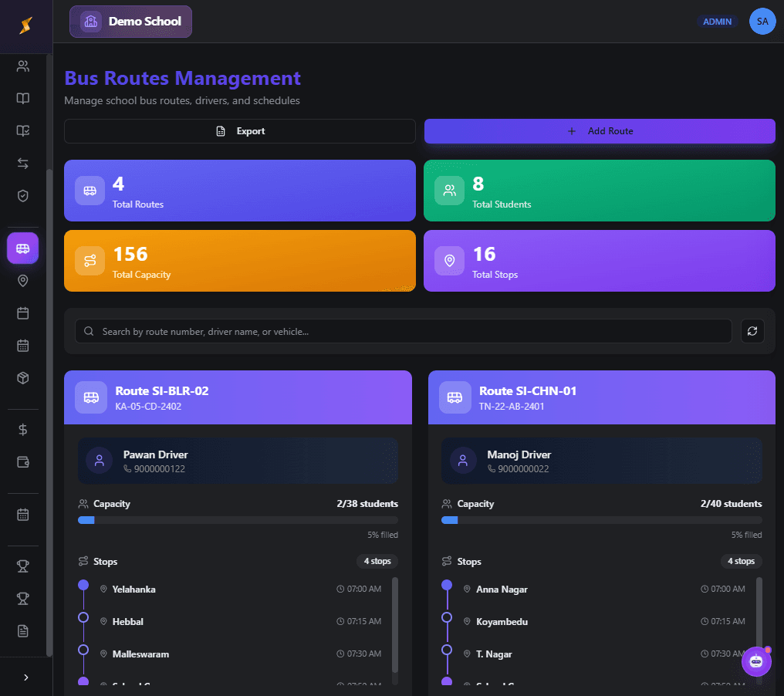Click the timeline dot beside Anna Nagar stop

tap(447, 585)
